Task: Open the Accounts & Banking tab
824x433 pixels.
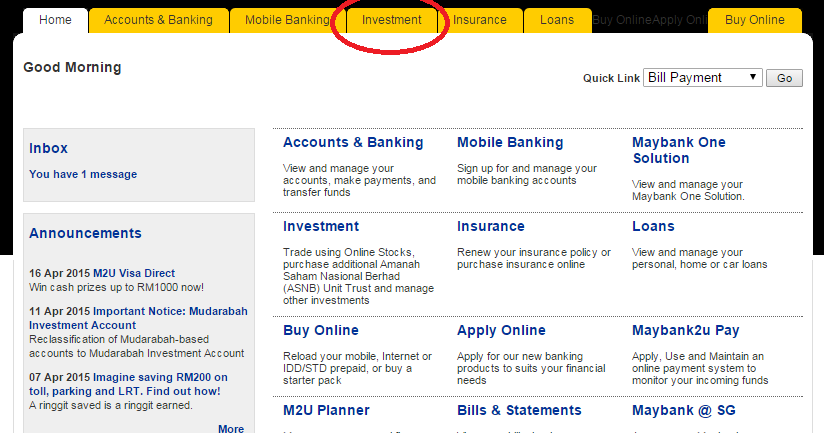Action: click(159, 20)
